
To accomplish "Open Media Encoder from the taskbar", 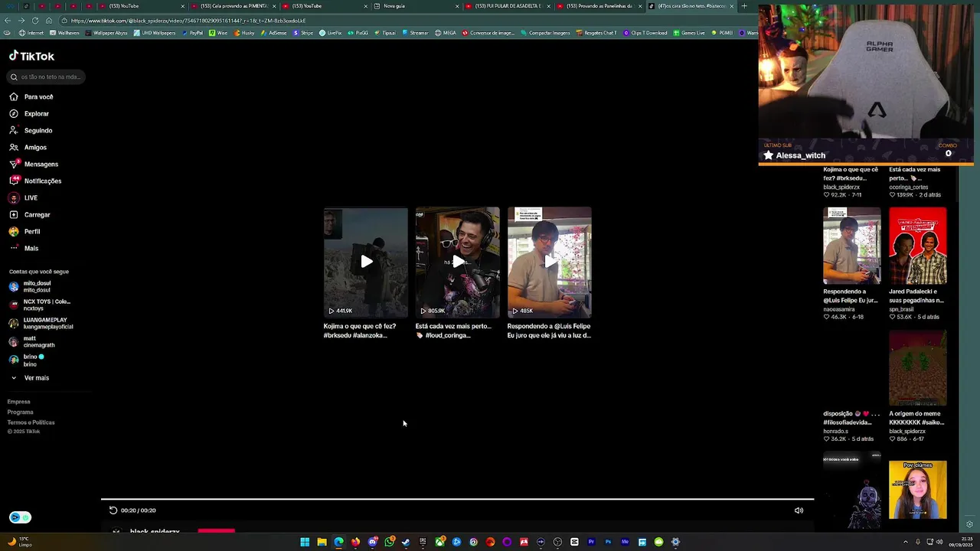I will 625,542.
